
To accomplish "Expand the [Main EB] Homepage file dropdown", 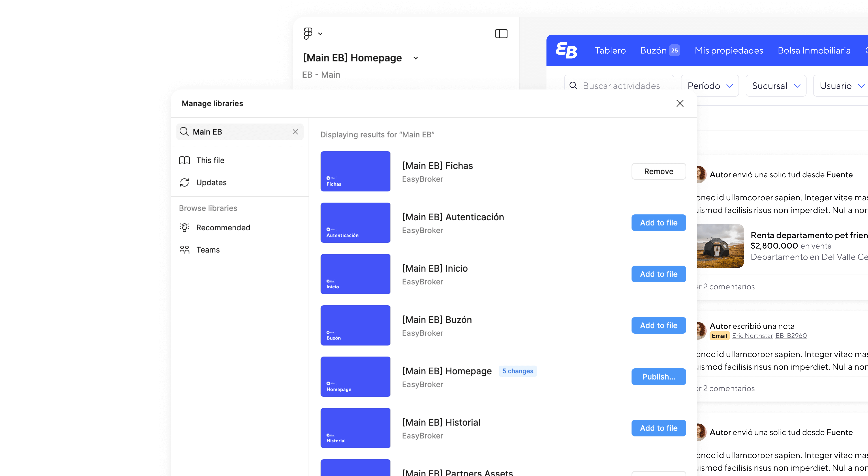I will click(x=416, y=58).
